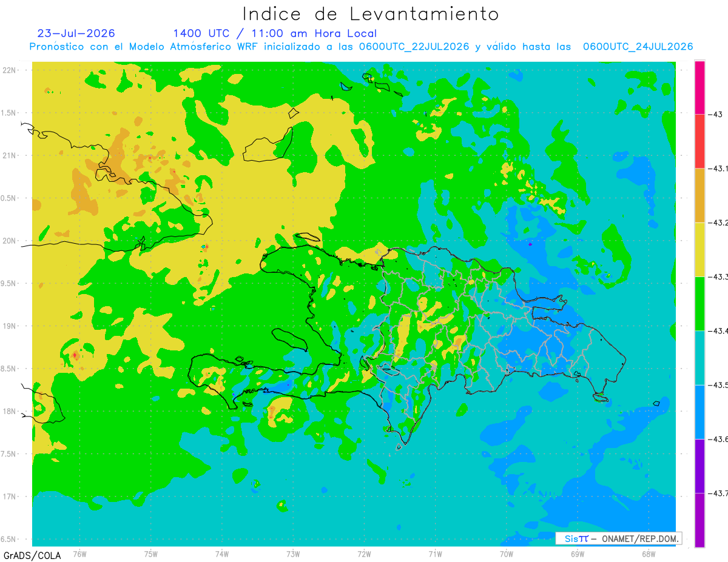Click the legend value "-43.4"
728x562 pixels.
tap(718, 330)
